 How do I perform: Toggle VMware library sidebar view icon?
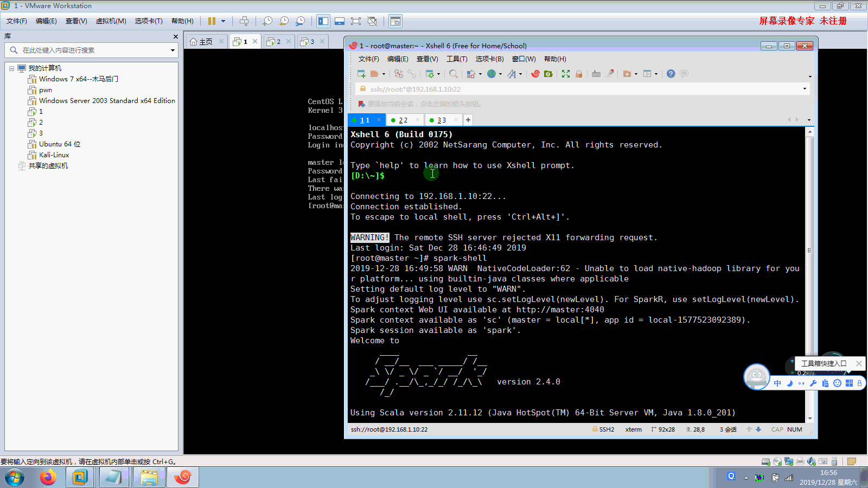coord(323,21)
